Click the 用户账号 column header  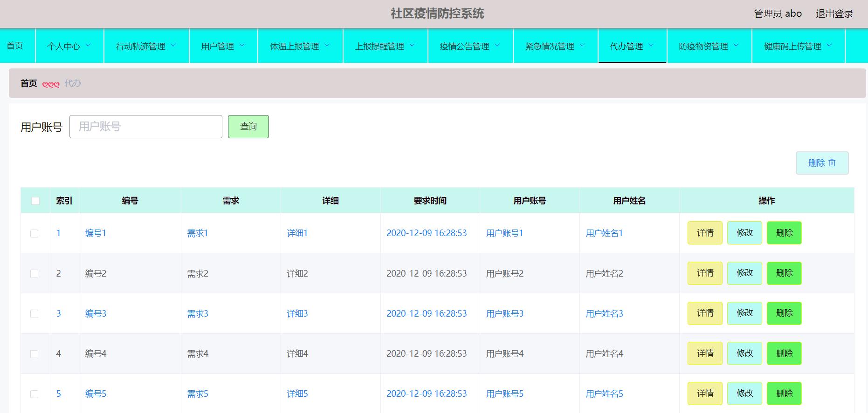[530, 201]
